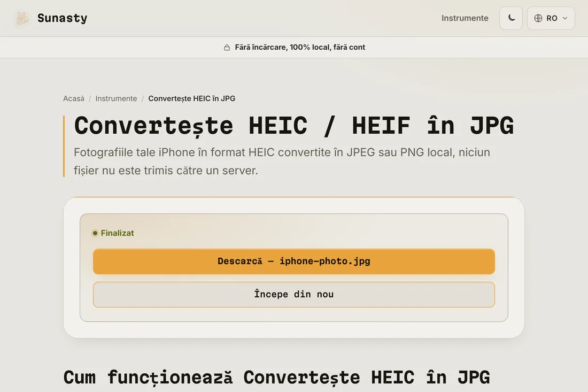Click the globe icon in language selector
The width and height of the screenshot is (588, 392).
[x=538, y=18]
